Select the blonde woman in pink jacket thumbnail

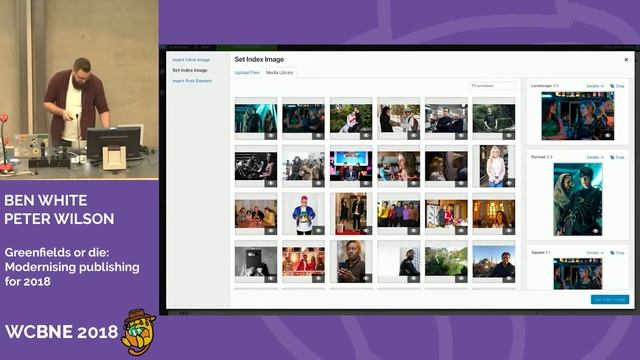coord(494,166)
